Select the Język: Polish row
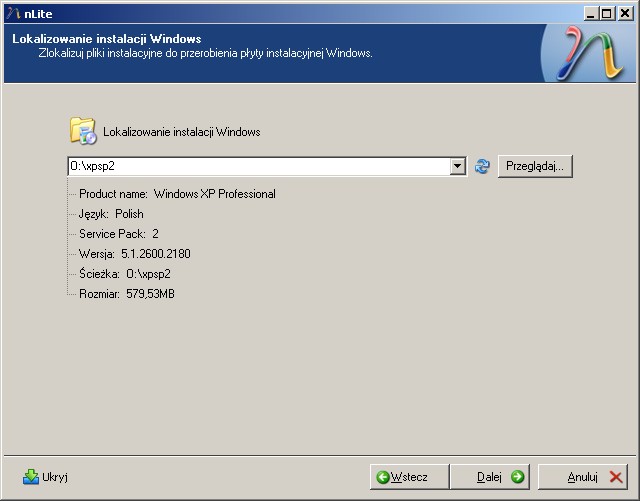 pyautogui.click(x=111, y=214)
